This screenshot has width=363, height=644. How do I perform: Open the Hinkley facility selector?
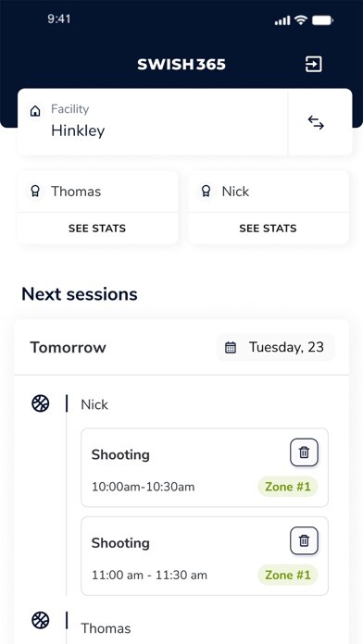(x=153, y=122)
